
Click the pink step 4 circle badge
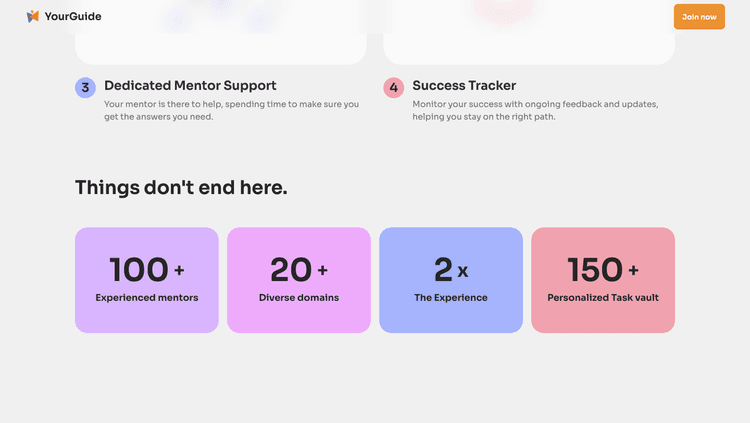(x=393, y=88)
